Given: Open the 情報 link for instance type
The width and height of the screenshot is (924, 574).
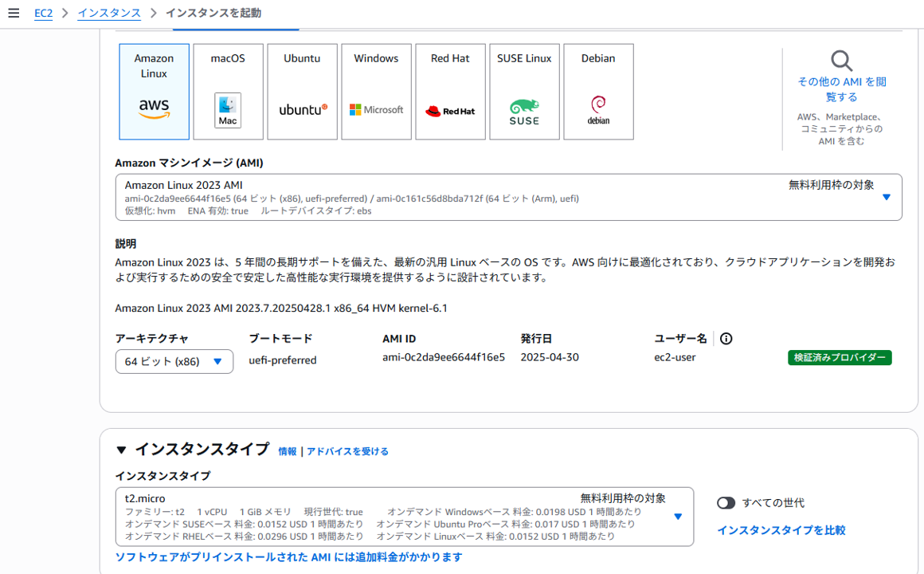Looking at the screenshot, I should [288, 451].
